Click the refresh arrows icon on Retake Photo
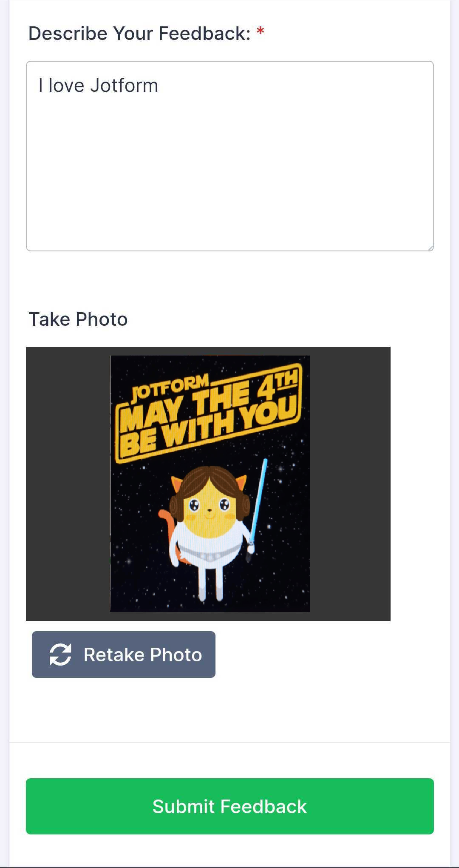 [60, 655]
